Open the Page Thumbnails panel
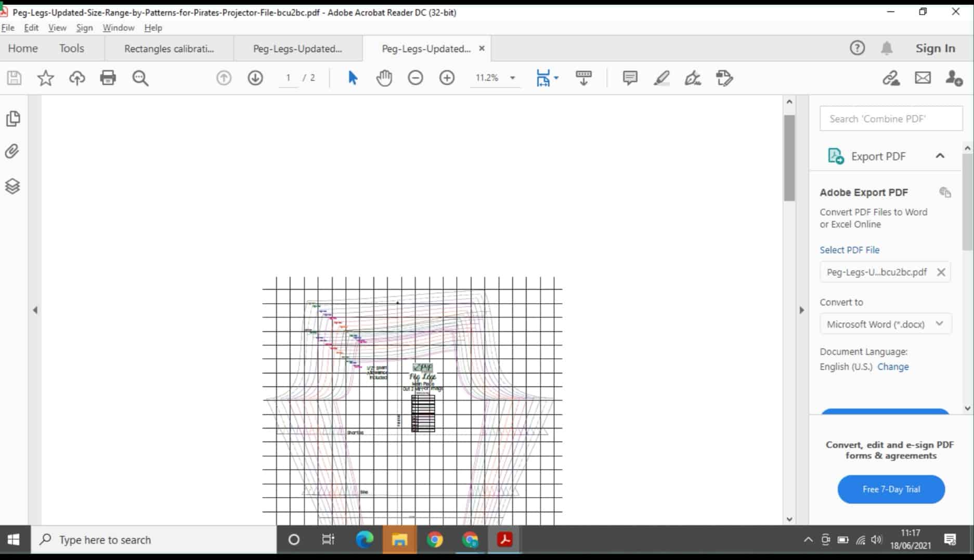This screenshot has width=974, height=560. tap(13, 119)
